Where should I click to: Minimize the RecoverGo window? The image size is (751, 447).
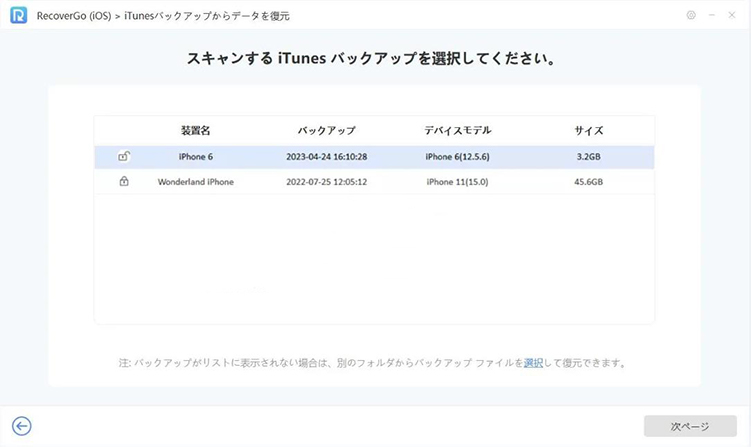[712, 15]
